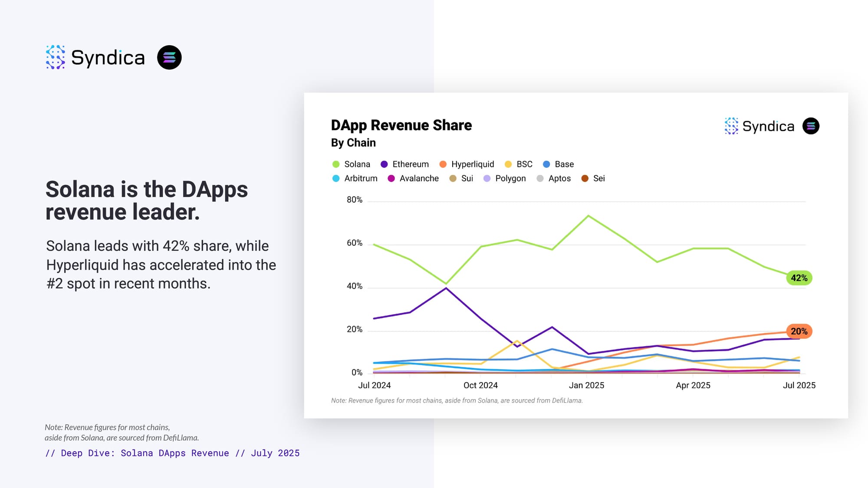Click the Hyperliquid legend label
868x488 pixels.
pos(473,164)
